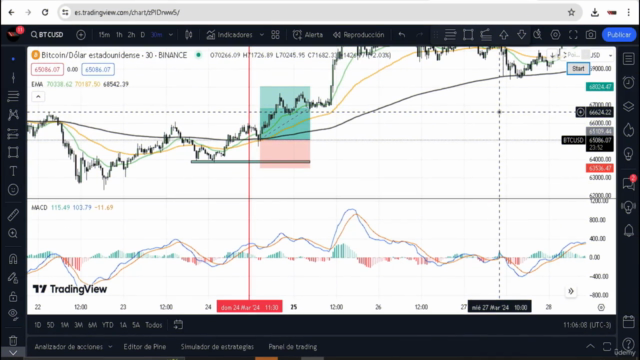Reload the browser page

tap(45, 12)
